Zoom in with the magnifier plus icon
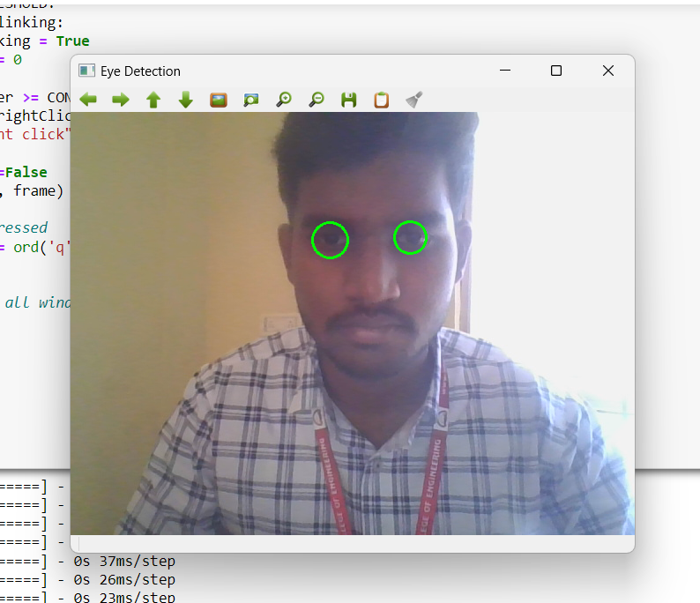 tap(284, 100)
